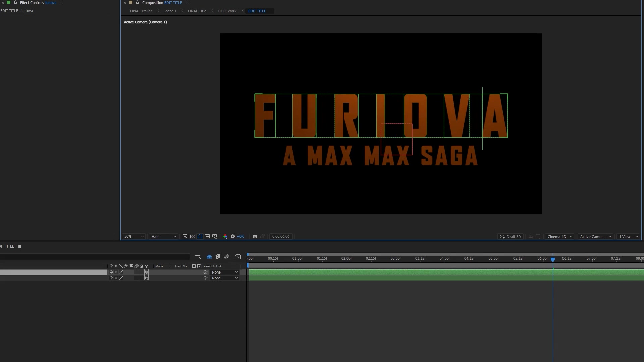Toggle Continuously Rasterize on first layer
The width and height of the screenshot is (644, 362).
[x=116, y=273]
